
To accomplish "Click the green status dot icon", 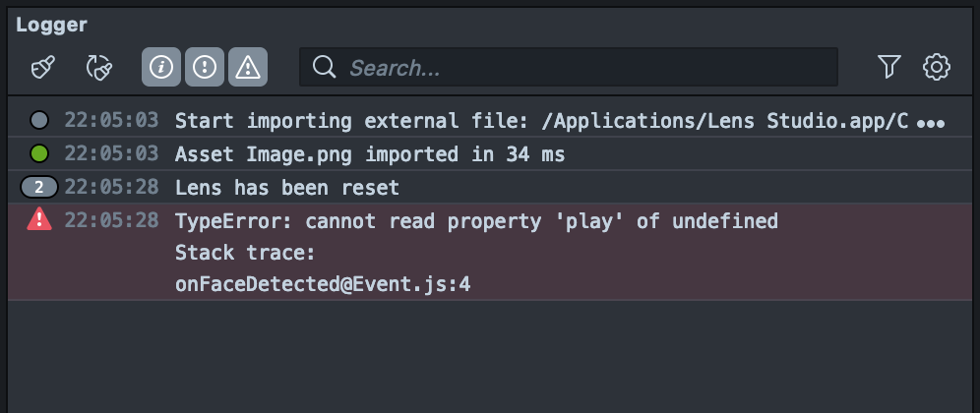I will point(39,154).
